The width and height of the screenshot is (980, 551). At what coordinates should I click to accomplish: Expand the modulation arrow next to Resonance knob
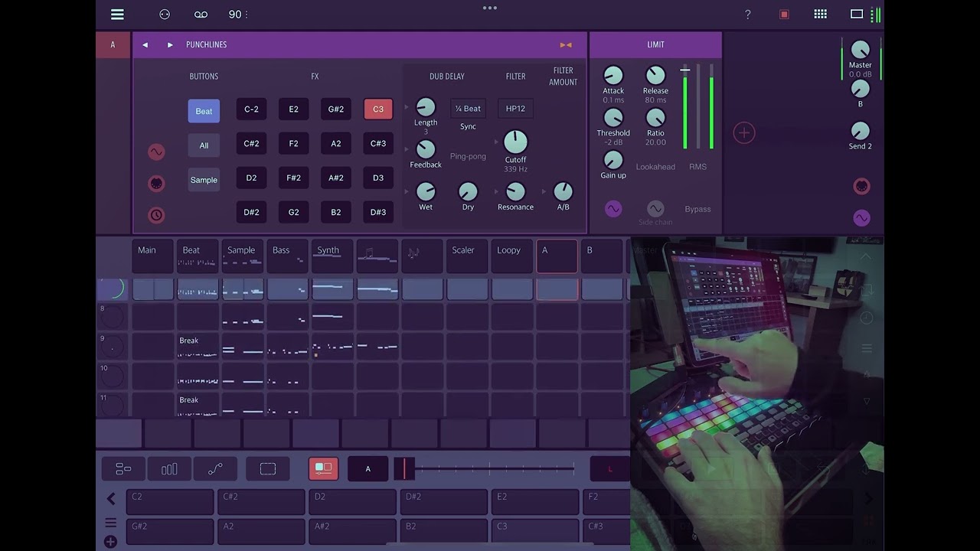(x=498, y=191)
